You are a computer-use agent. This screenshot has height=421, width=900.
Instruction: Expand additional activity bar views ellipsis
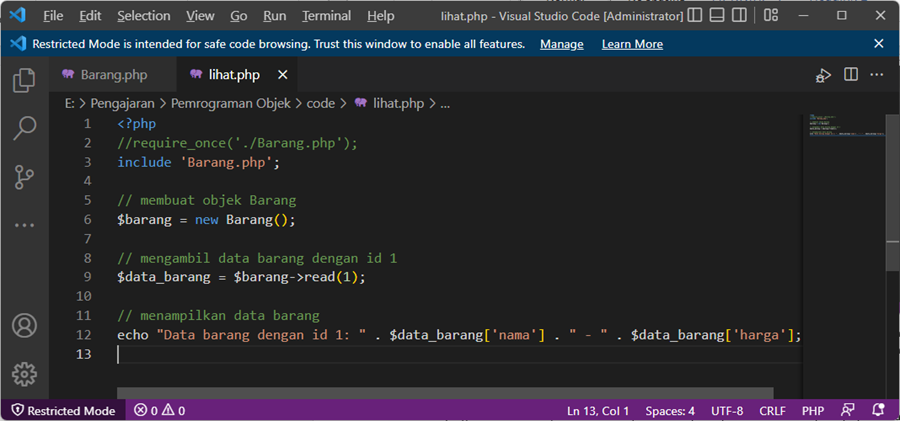coord(24,225)
